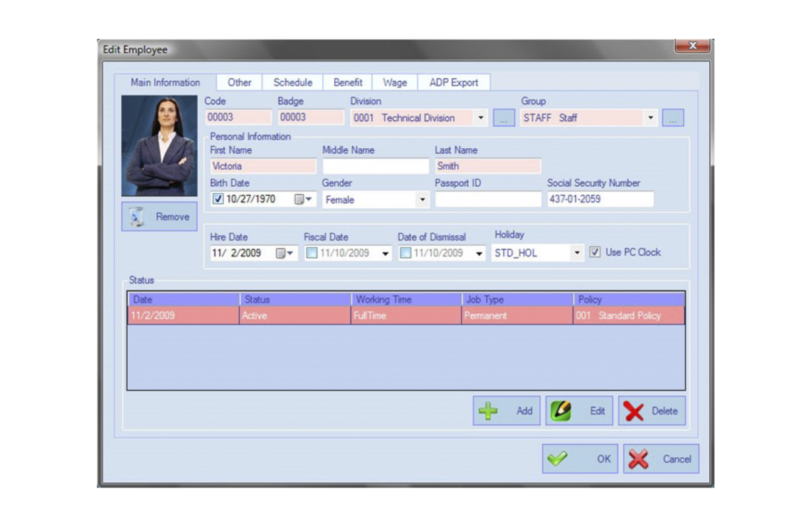This screenshot has height=527, width=812.
Task: Expand the Fiscal Date dropdown arrow
Action: [386, 254]
